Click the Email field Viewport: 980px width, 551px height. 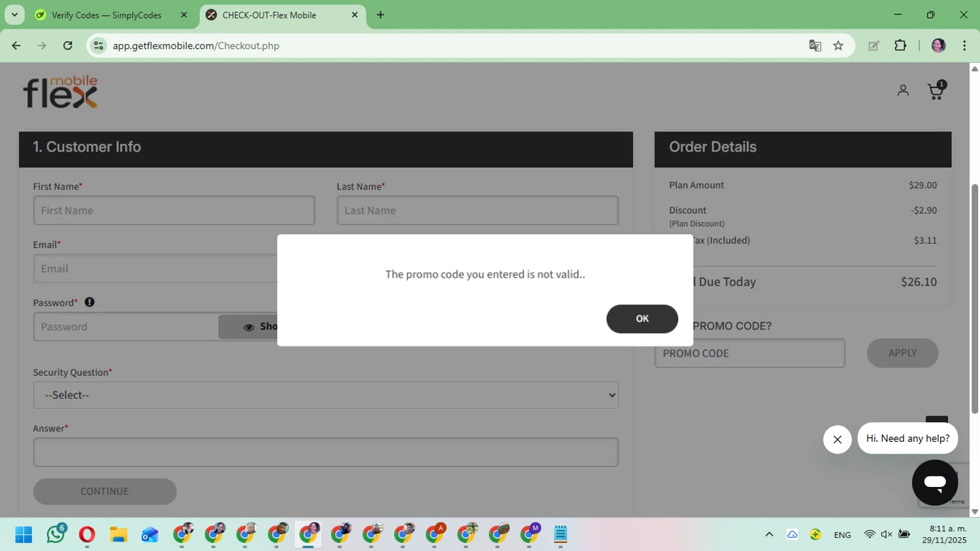pos(155,269)
